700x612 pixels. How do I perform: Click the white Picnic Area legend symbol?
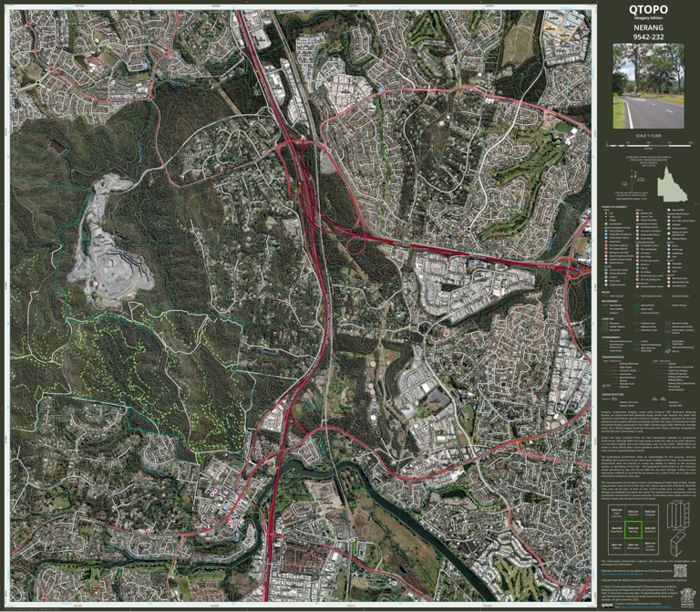pos(606,281)
